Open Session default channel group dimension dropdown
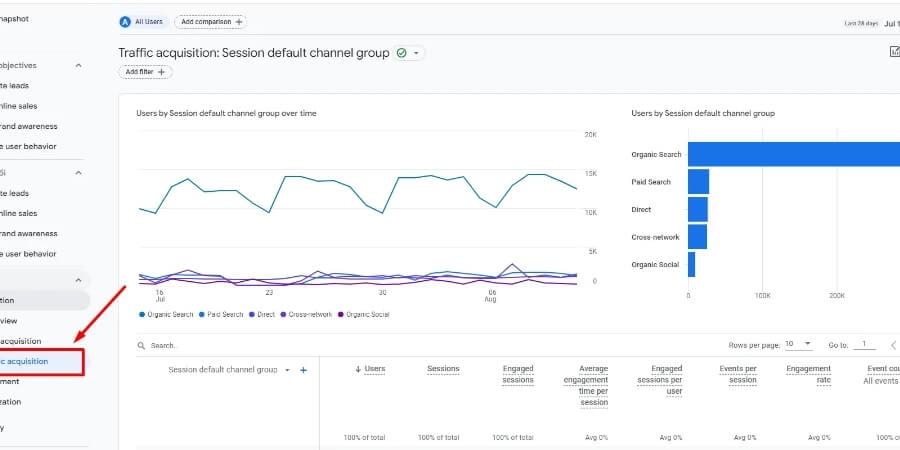Viewport: 900px width, 450px height. click(229, 370)
